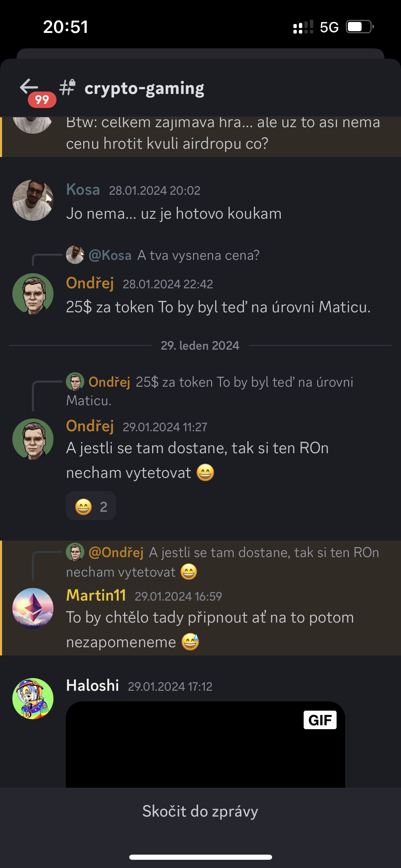
Task: Tap the GIF badge on Haloshi's attachment
Action: point(320,720)
